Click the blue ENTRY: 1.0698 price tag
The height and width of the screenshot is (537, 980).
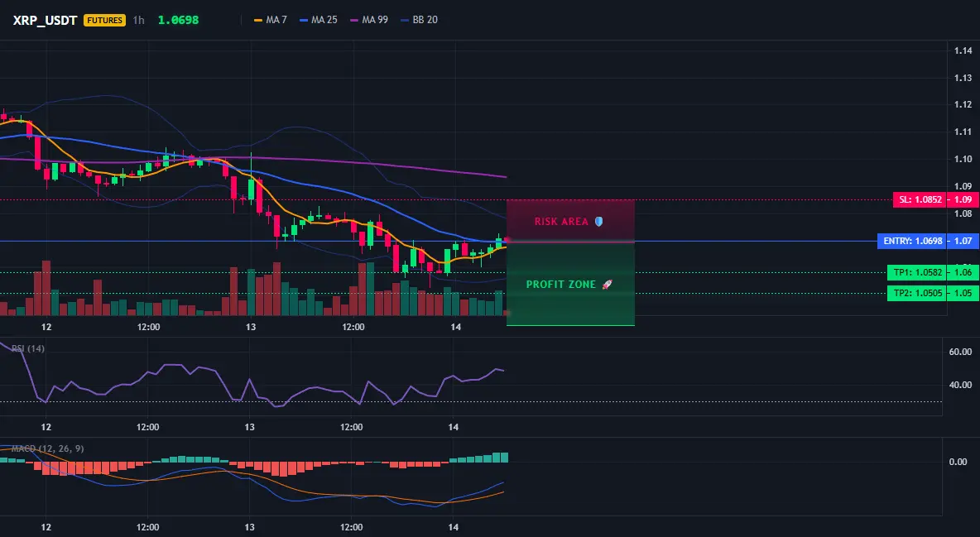(912, 241)
